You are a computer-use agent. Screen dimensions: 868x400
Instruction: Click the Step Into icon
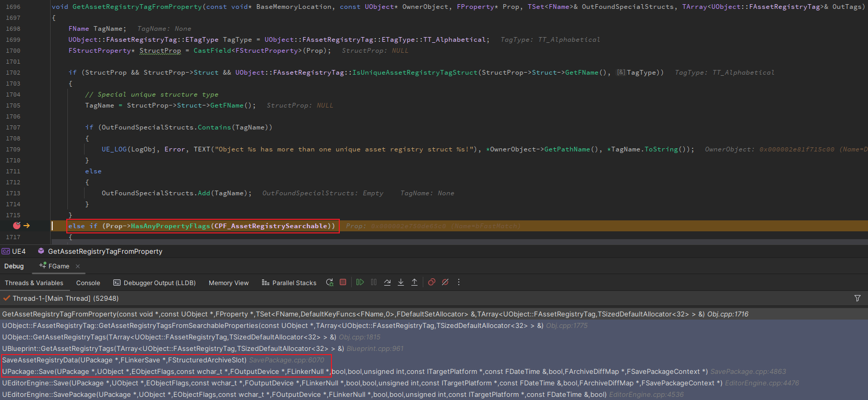coord(401,283)
